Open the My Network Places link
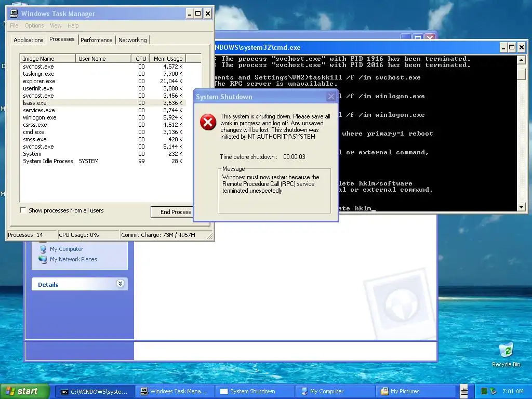This screenshot has height=399, width=532. (73, 259)
